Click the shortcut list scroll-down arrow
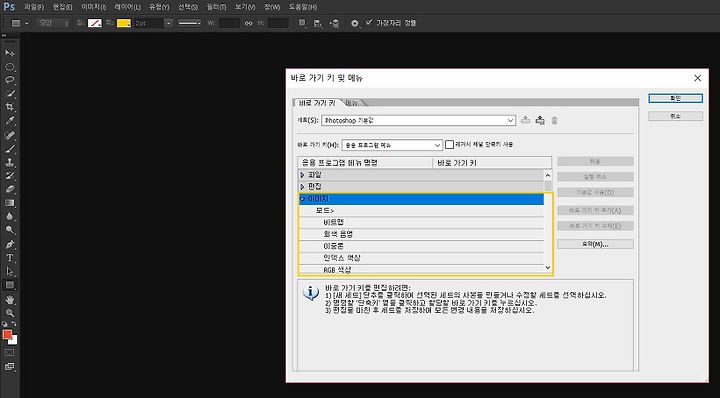The height and width of the screenshot is (398, 720). pos(548,267)
